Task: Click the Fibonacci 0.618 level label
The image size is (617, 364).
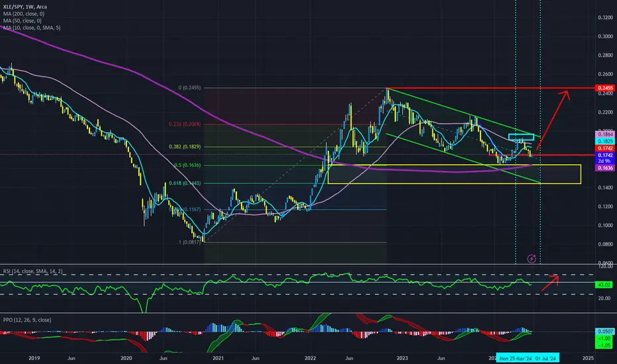Action: tap(185, 183)
